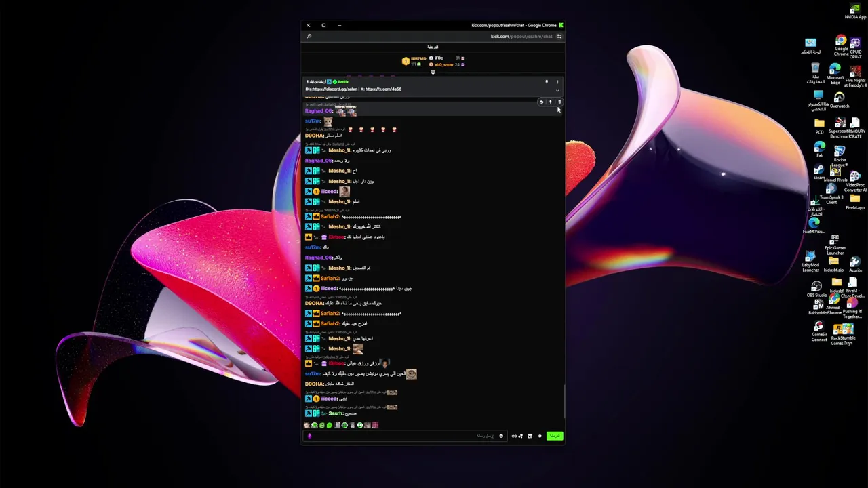Open the Rocket League desktop icon
868x488 pixels.
click(x=840, y=156)
